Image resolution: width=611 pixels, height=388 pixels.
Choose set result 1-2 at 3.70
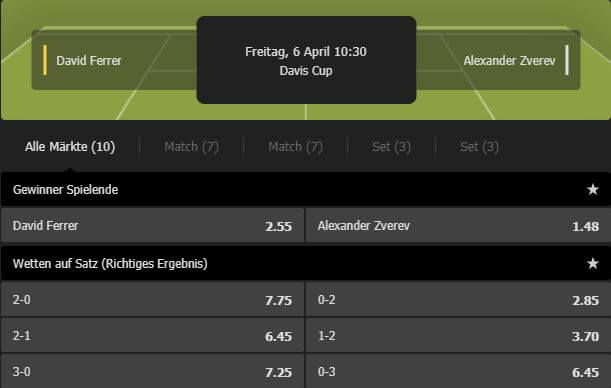[458, 335]
